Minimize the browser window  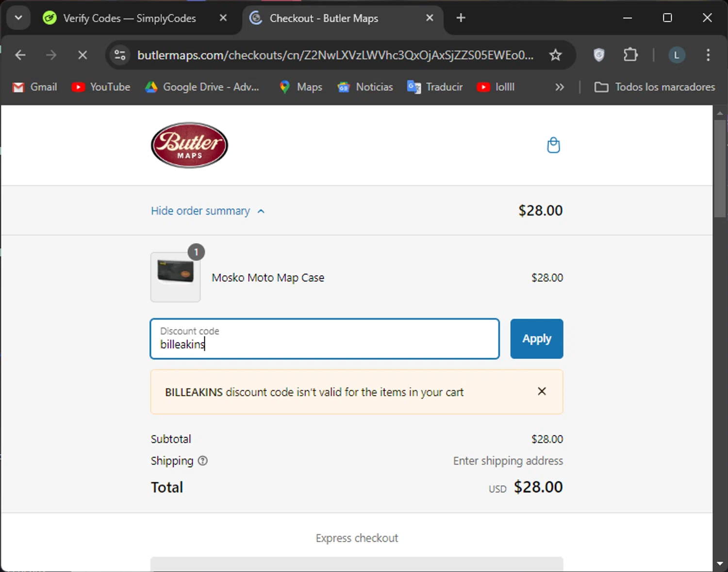tap(628, 18)
